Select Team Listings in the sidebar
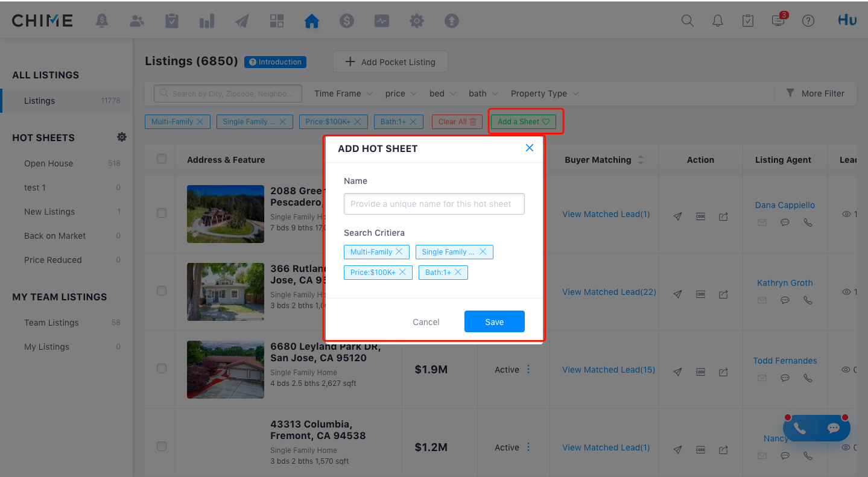 (51, 323)
